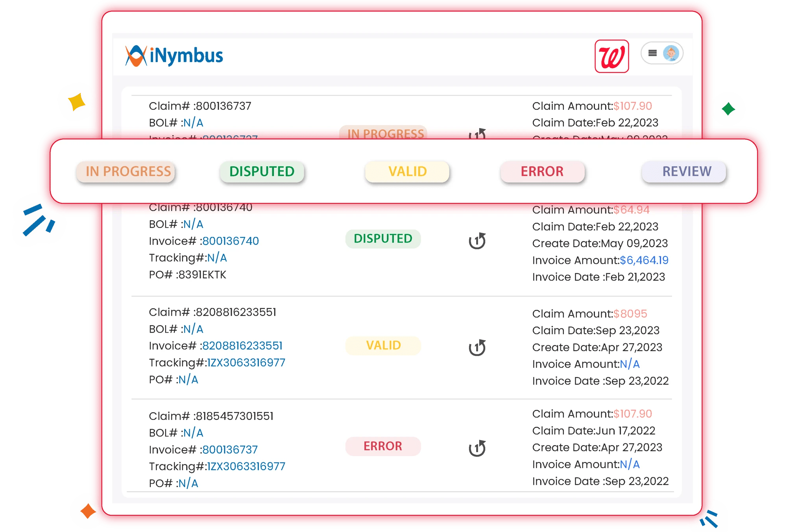Click ERROR badge on claim 8185457301551
This screenshot has width=787, height=532.
click(x=383, y=446)
